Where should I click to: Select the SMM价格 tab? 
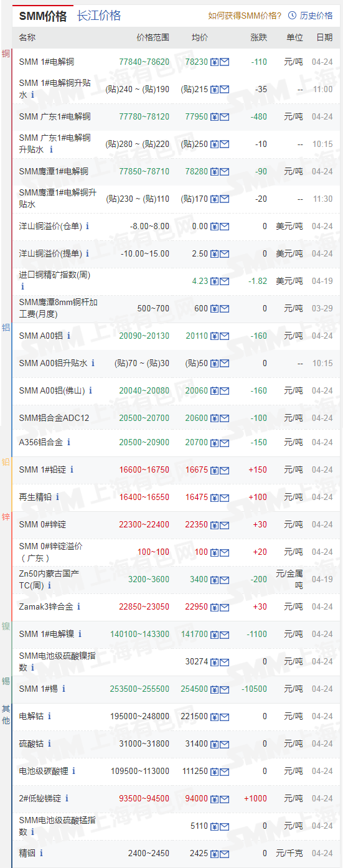[x=43, y=16]
